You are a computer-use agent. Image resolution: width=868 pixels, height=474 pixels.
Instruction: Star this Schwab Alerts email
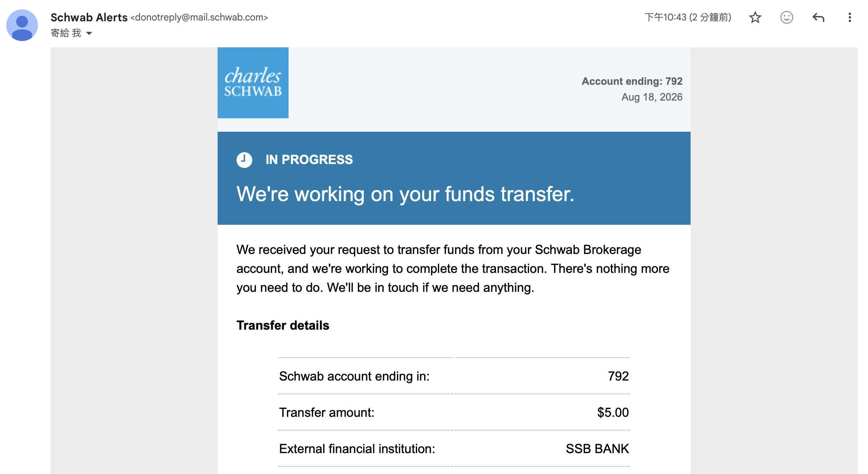[755, 17]
